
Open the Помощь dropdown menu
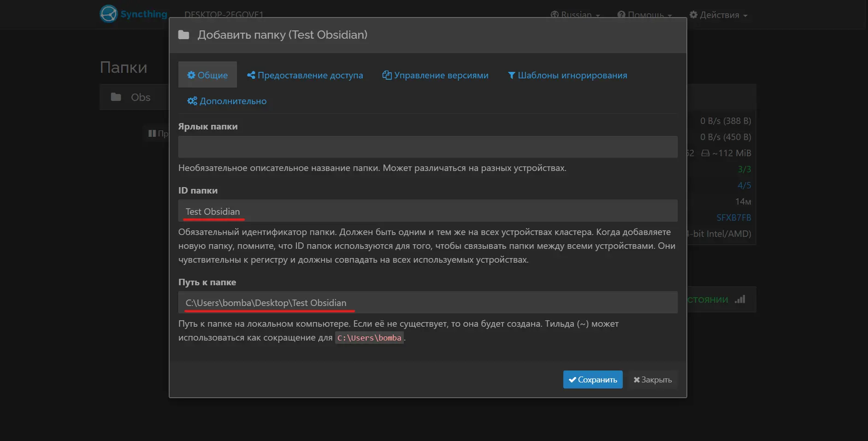click(645, 14)
